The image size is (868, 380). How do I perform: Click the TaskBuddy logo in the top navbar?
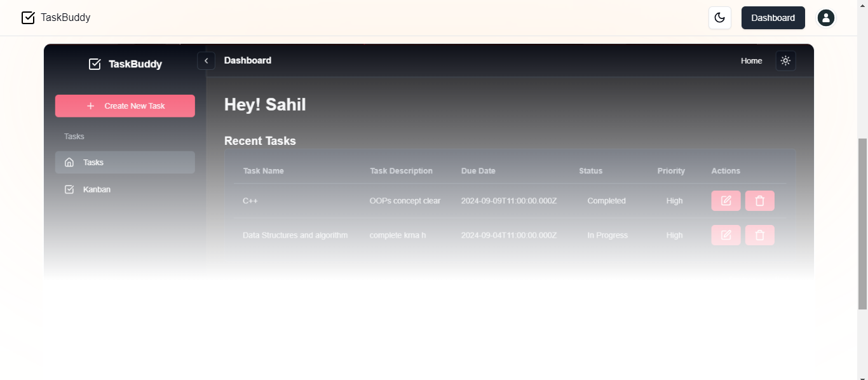(56, 17)
